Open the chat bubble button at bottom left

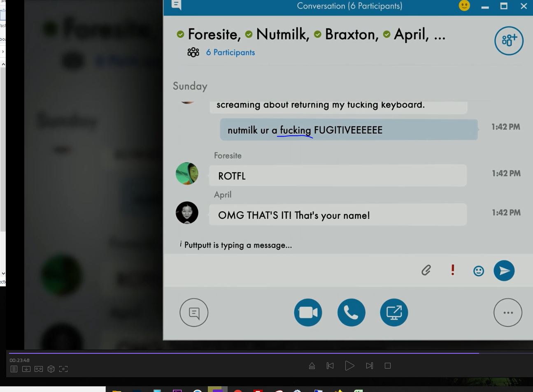pyautogui.click(x=194, y=313)
